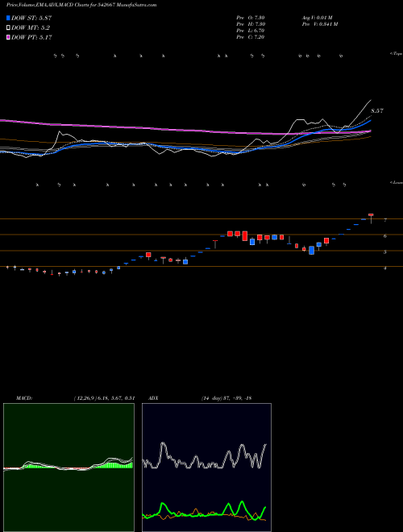Select the DOW MT value label

coord(31,28)
